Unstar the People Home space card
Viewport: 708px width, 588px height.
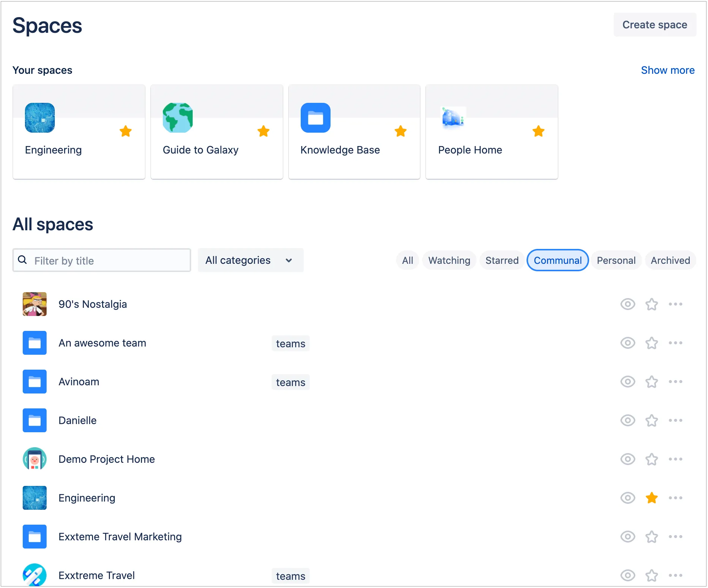coord(538,131)
